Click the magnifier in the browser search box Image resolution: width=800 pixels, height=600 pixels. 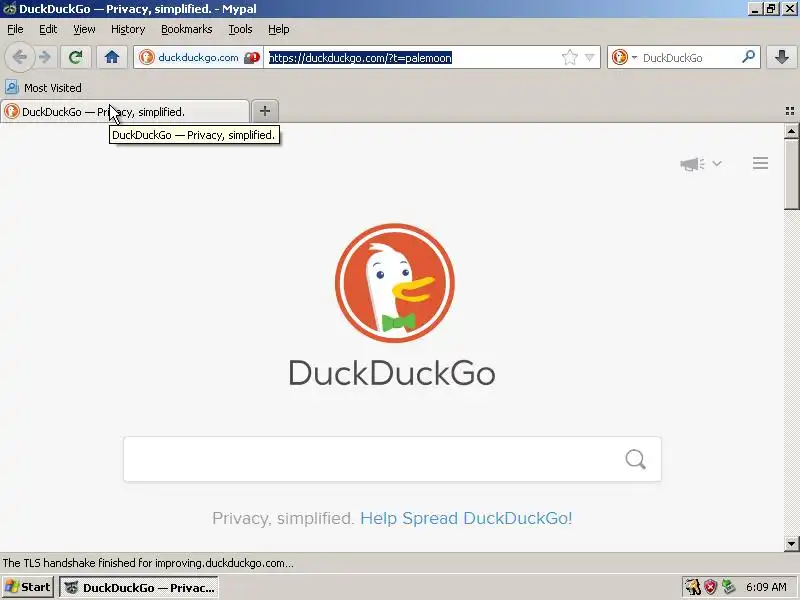[748, 57]
